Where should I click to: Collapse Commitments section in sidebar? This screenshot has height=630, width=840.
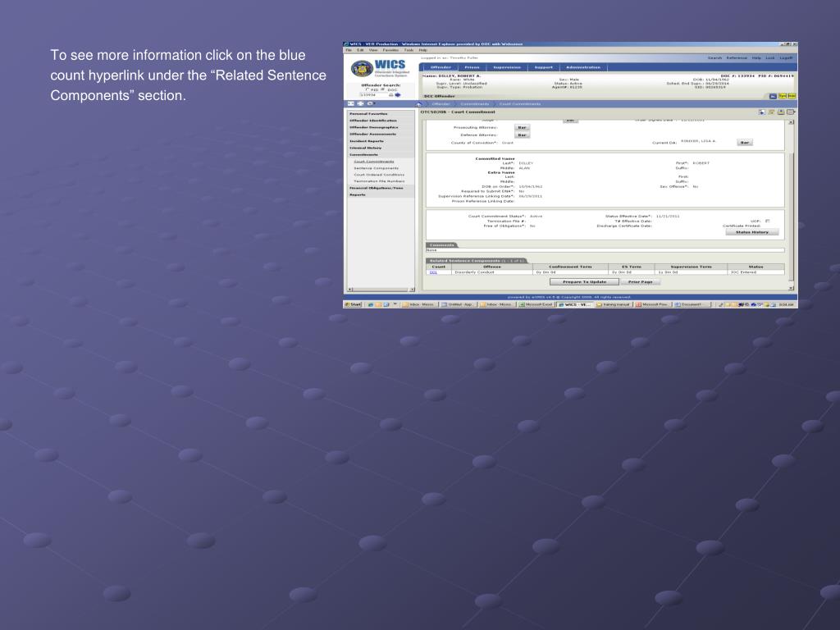click(381, 155)
